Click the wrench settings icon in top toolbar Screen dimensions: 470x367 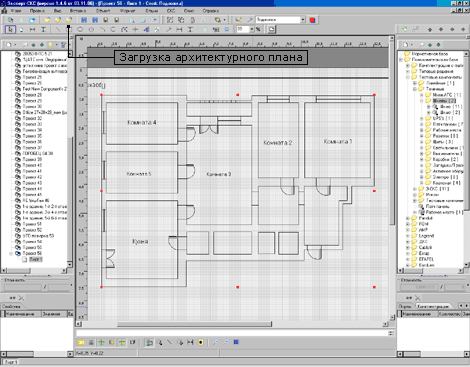click(x=249, y=20)
